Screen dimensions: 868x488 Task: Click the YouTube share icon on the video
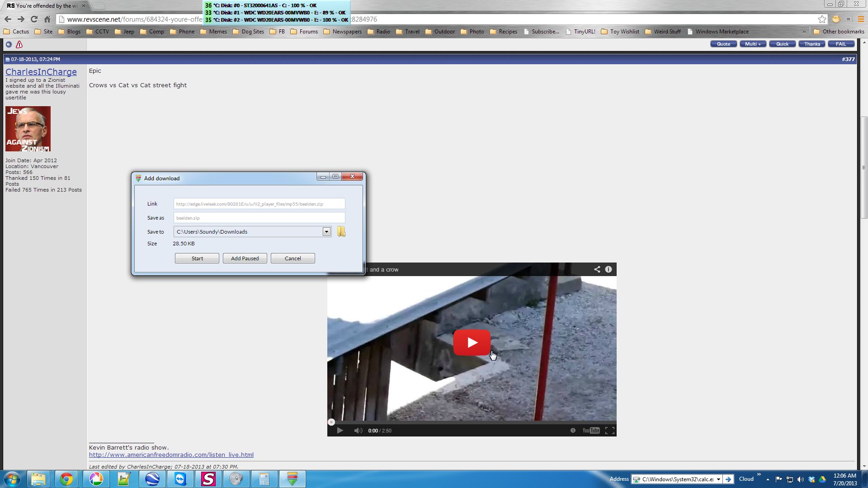(x=597, y=269)
